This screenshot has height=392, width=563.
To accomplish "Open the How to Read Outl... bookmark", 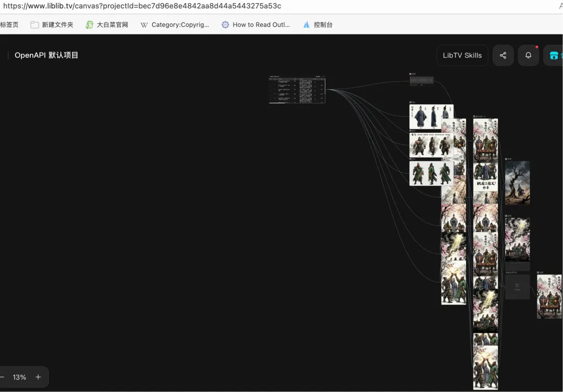I will 255,25.
